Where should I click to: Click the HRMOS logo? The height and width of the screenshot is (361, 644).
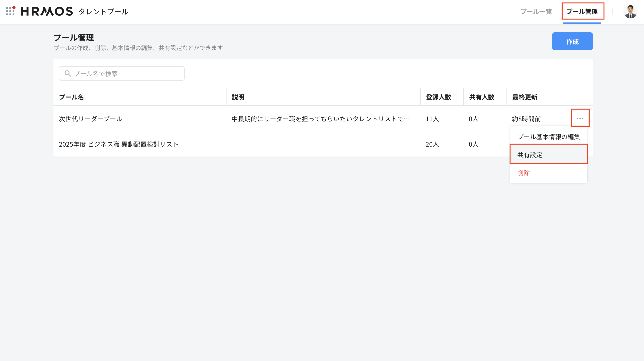(47, 11)
